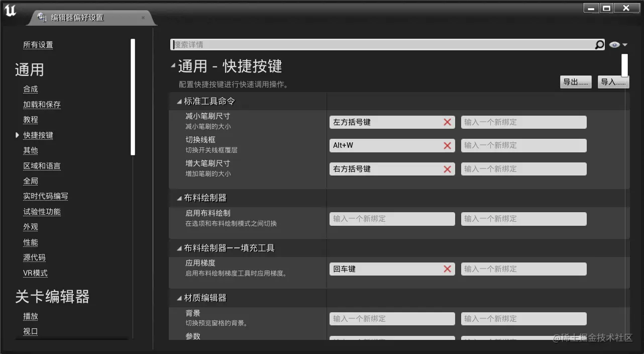Click the 导入 button
Viewport: 644px width, 354px height.
point(613,82)
